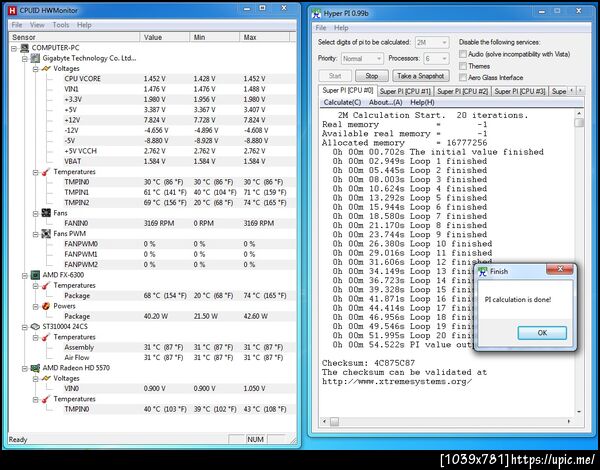
Task: Click the Super PI log horizontal scrollbar thumb
Action: coord(334,421)
